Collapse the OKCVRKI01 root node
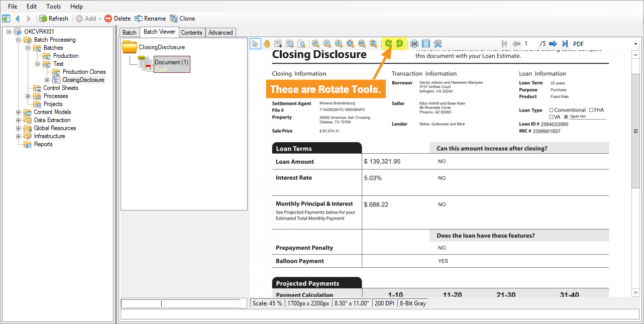The height and width of the screenshot is (324, 644). click(10, 32)
